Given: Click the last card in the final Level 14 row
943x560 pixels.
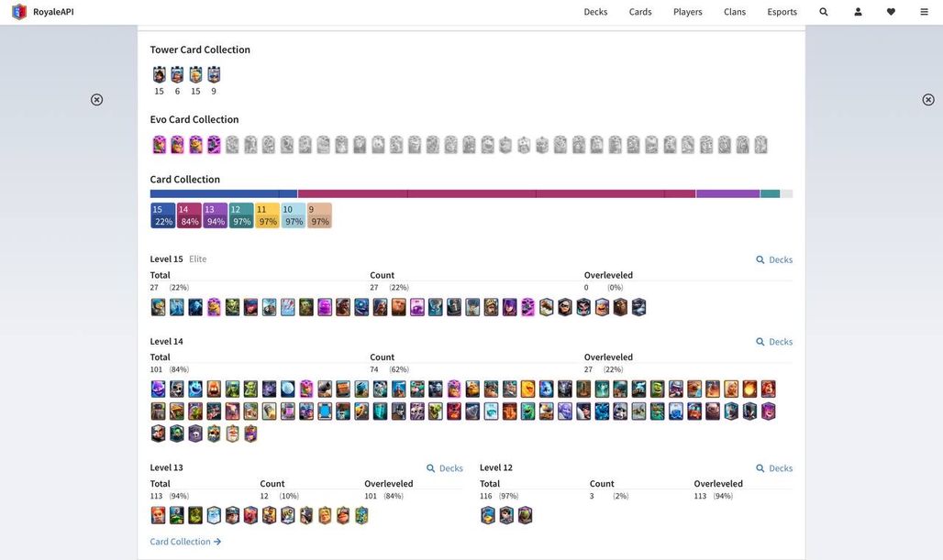Looking at the screenshot, I should 250,434.
